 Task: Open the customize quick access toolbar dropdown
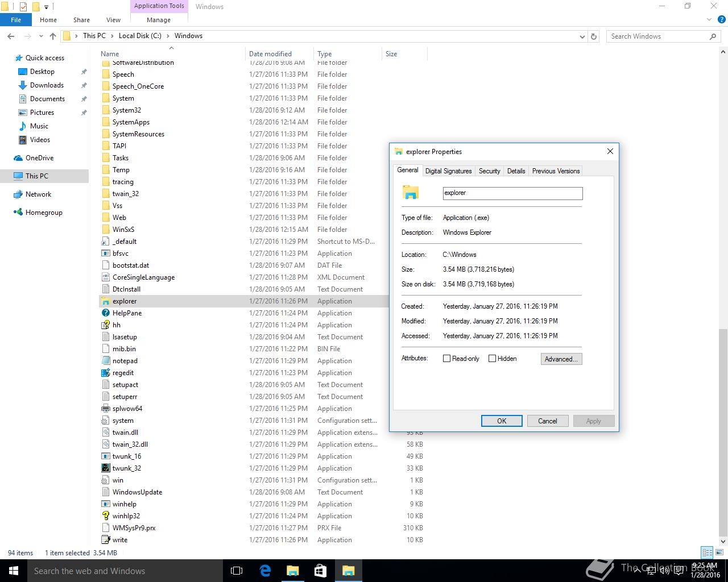[47, 7]
